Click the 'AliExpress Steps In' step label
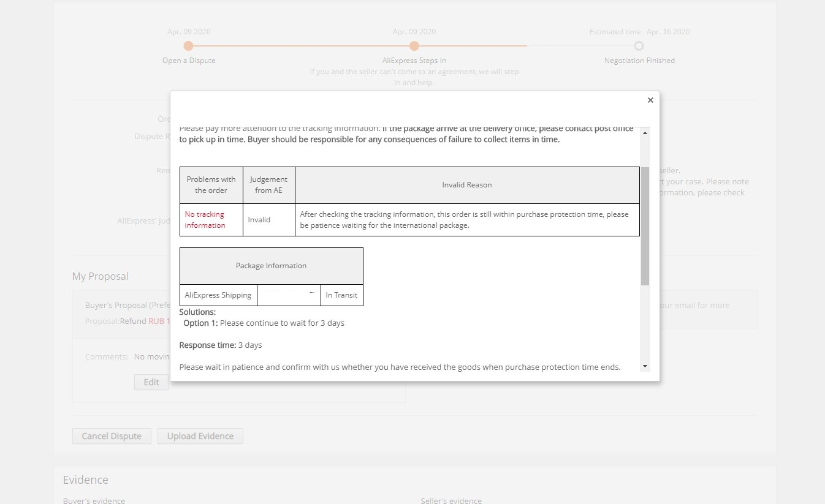825x504 pixels. click(414, 61)
